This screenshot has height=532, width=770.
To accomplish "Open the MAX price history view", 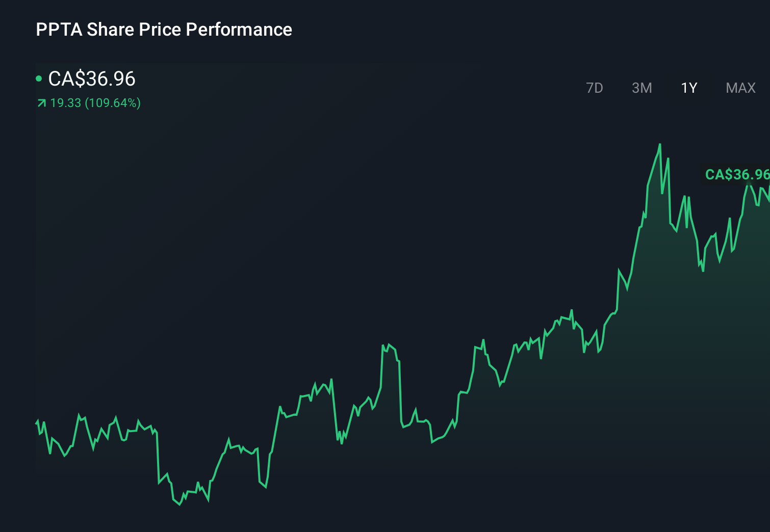I will coord(740,88).
